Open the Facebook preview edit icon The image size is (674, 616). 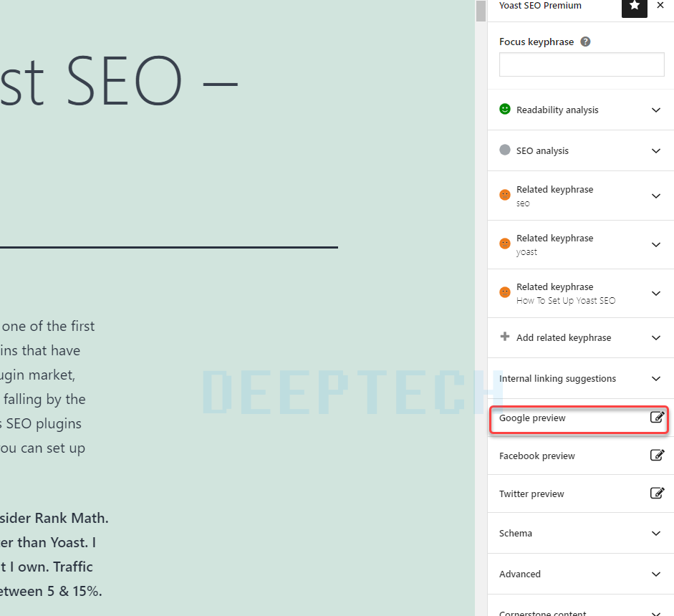point(657,455)
